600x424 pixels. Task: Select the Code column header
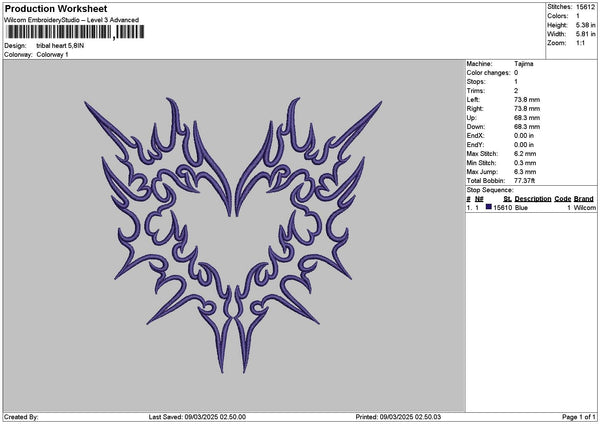[x=563, y=199]
